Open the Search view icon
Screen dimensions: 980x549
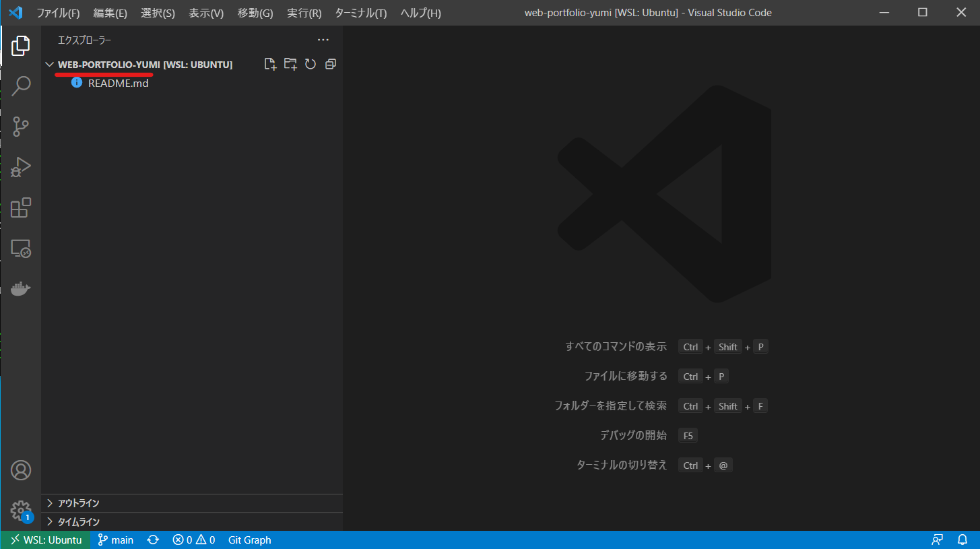[x=21, y=86]
